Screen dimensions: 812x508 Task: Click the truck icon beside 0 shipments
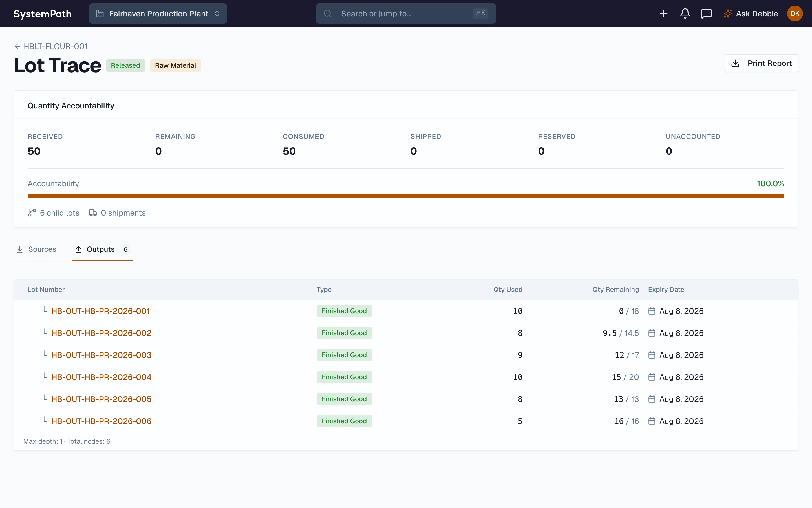[93, 213]
